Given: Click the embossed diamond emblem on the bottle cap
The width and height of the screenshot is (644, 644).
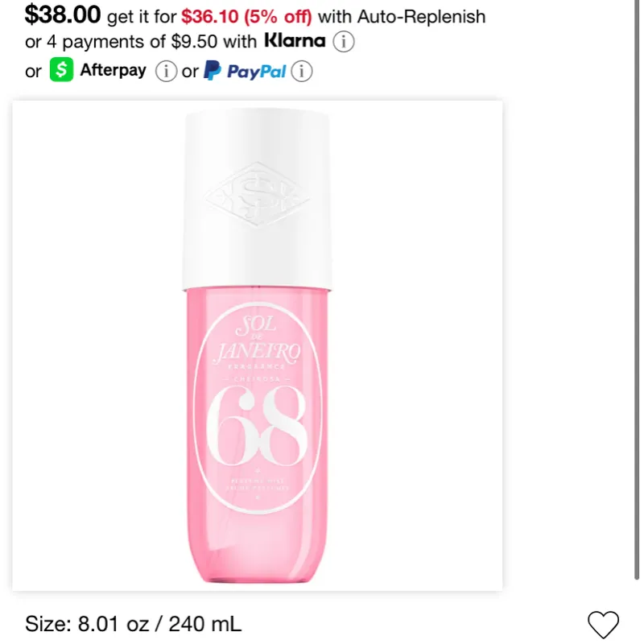Looking at the screenshot, I should [258, 193].
